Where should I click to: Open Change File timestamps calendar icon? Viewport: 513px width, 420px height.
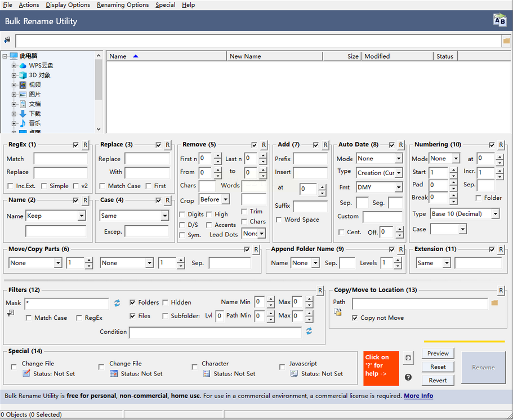tap(114, 373)
